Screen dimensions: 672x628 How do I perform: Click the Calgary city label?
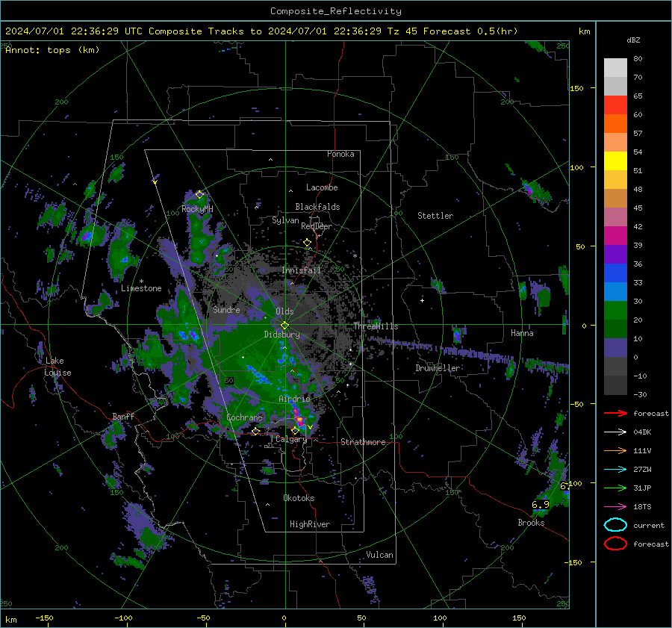click(x=291, y=439)
